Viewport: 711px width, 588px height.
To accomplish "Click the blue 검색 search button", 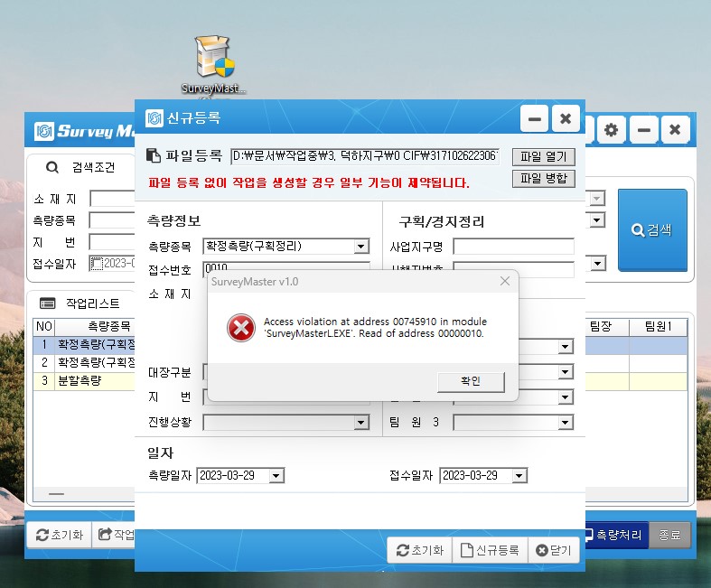I will [x=652, y=230].
